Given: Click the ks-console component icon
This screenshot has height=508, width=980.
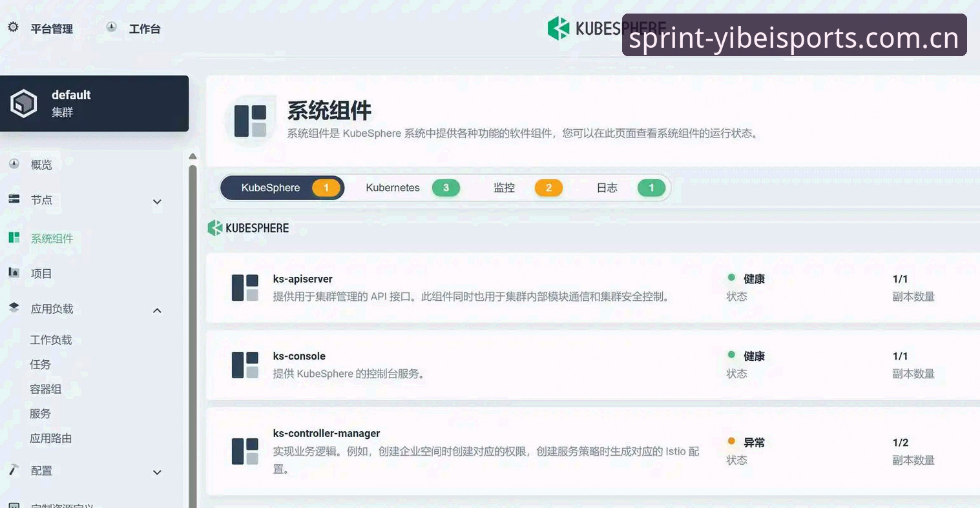Looking at the screenshot, I should pos(245,365).
